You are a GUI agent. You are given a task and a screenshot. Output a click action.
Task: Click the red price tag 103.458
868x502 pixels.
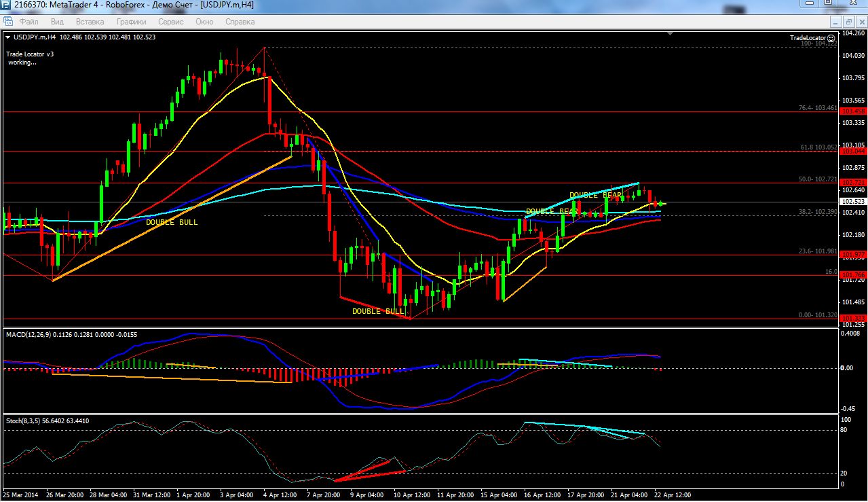[854, 111]
